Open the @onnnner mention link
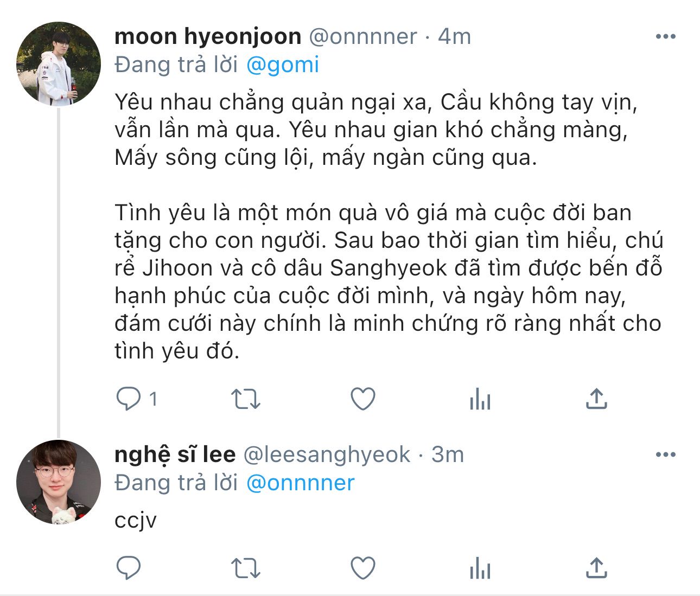 (300, 482)
